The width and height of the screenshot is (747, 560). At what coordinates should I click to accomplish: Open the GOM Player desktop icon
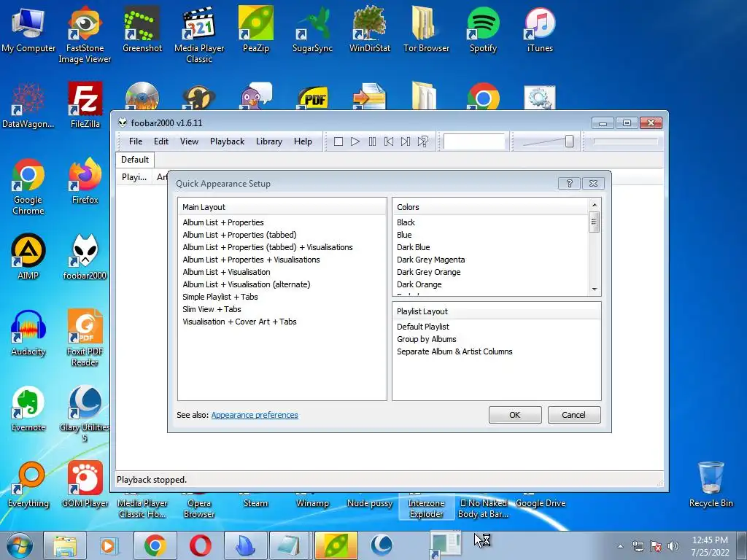[85, 485]
